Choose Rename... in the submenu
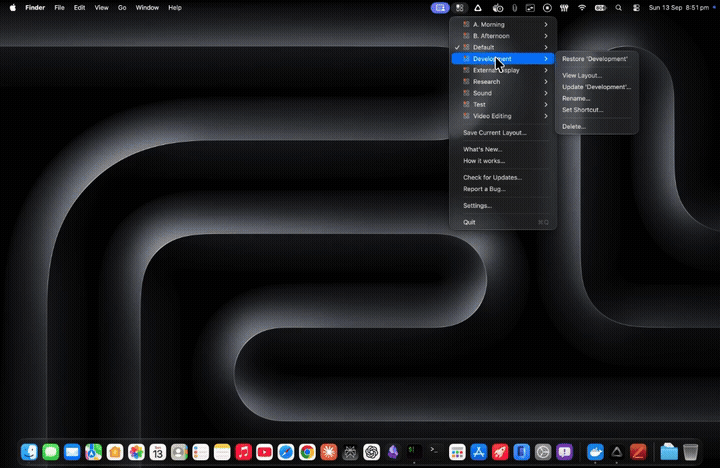Image resolution: width=720 pixels, height=468 pixels. click(x=596, y=98)
